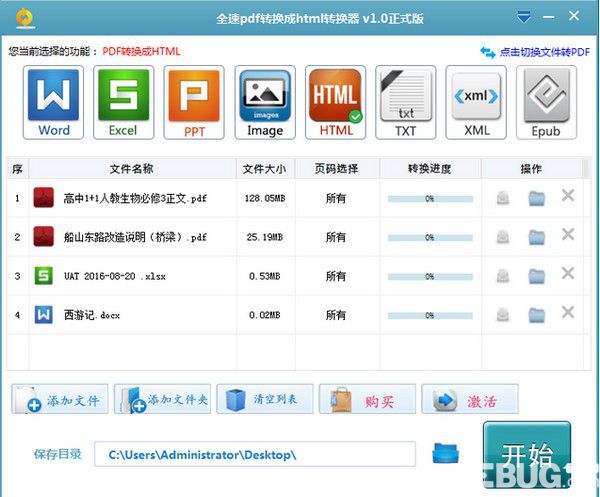Click the 转换进度 column header
Viewport: 600px width, 497px height.
point(430,169)
